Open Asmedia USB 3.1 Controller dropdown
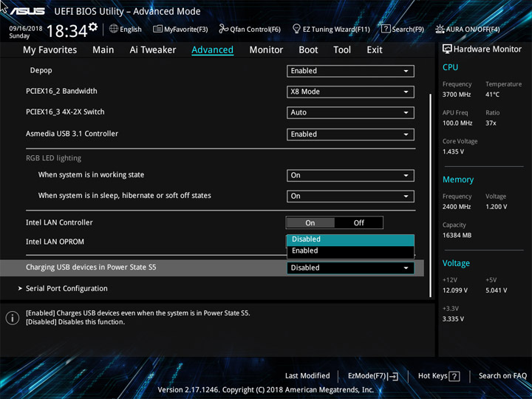532x399 pixels. point(350,134)
